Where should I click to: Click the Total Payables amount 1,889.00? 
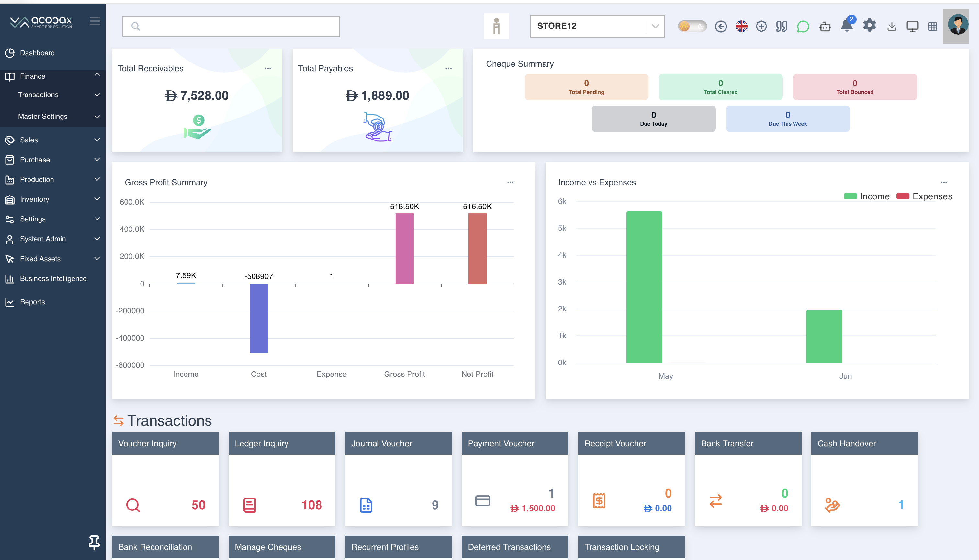[377, 95]
